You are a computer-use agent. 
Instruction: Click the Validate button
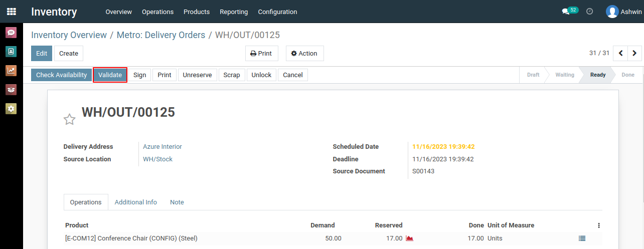click(x=110, y=75)
